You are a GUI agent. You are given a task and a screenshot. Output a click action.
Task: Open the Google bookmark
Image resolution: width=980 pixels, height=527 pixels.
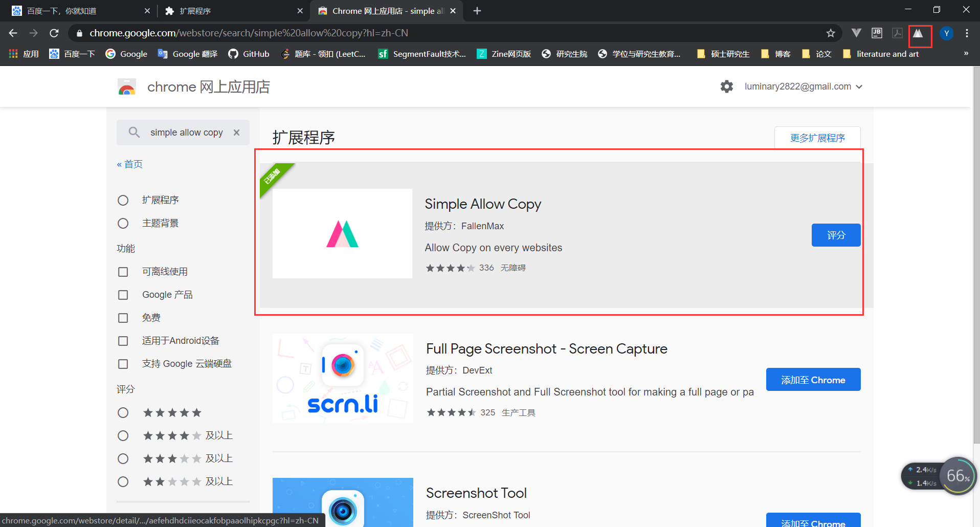coord(126,54)
